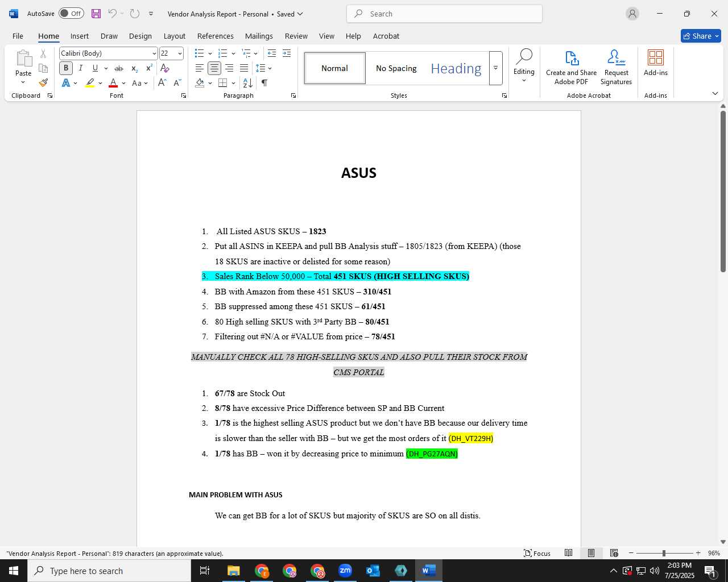Open Paste options dropdown arrow
Screen dimensions: 728x582
click(x=23, y=82)
